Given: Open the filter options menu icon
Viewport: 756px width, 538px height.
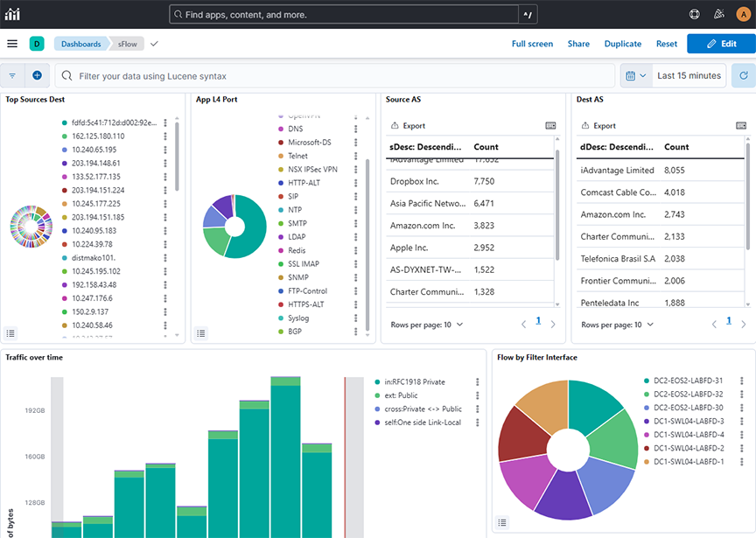Looking at the screenshot, I should coord(12,76).
